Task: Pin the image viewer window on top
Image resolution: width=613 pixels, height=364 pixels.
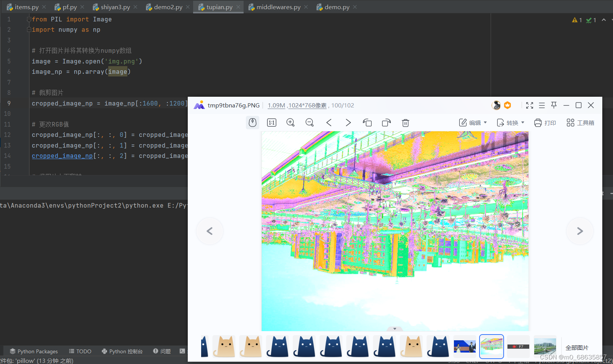Action: (x=554, y=105)
